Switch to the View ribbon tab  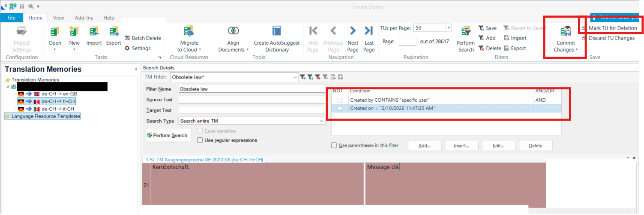coord(59,18)
